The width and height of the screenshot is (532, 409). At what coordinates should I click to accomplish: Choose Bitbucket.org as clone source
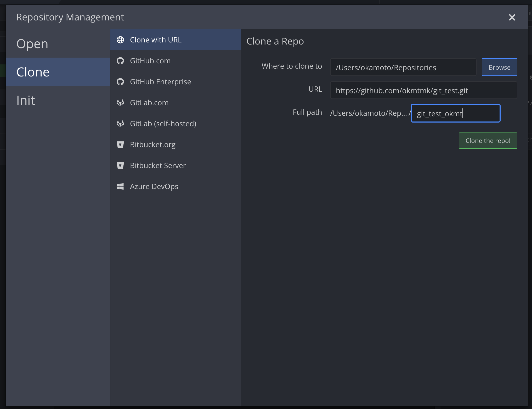(x=175, y=145)
